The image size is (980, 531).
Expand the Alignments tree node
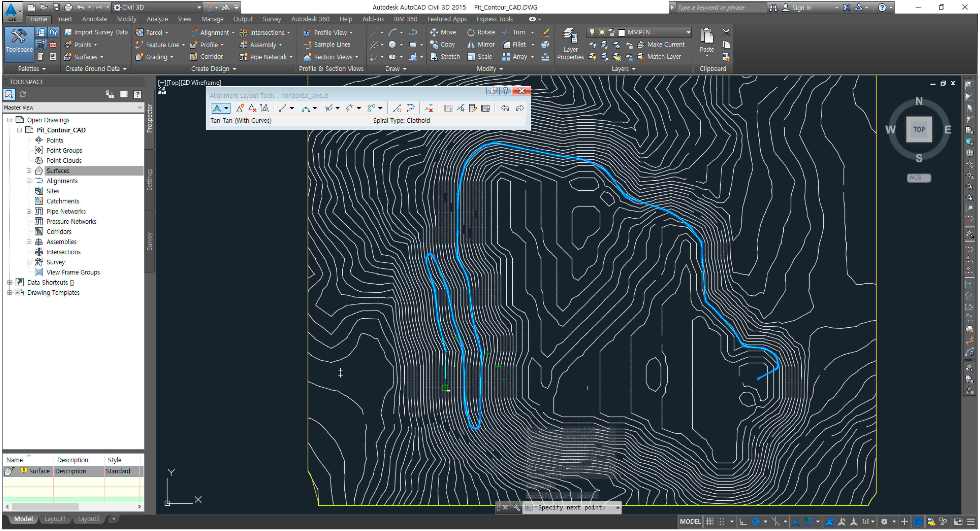(x=29, y=181)
